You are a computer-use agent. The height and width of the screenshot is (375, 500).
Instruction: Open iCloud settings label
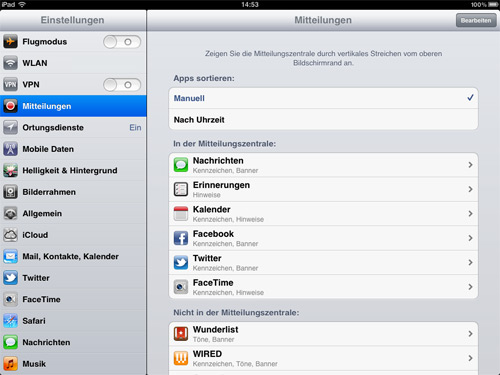point(35,235)
